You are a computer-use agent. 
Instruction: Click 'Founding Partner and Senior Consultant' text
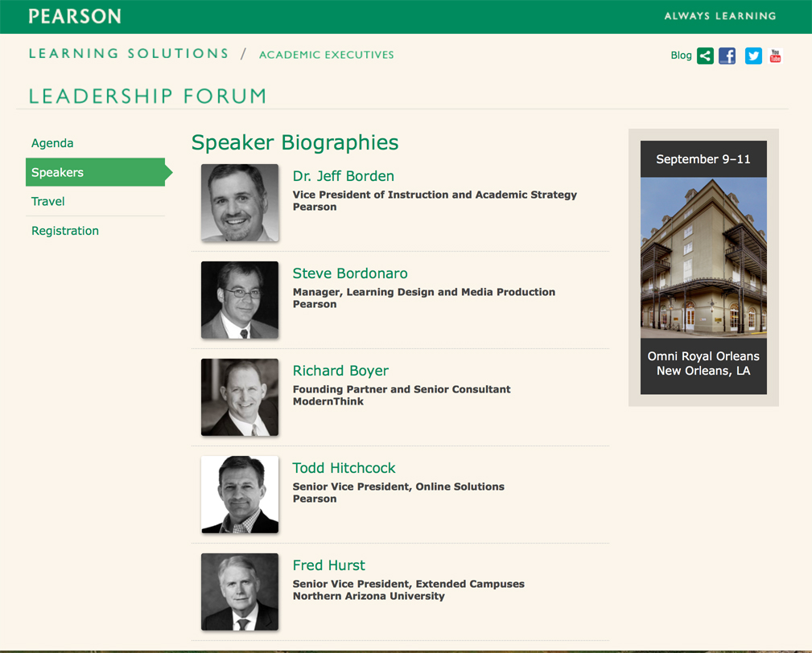click(x=402, y=389)
